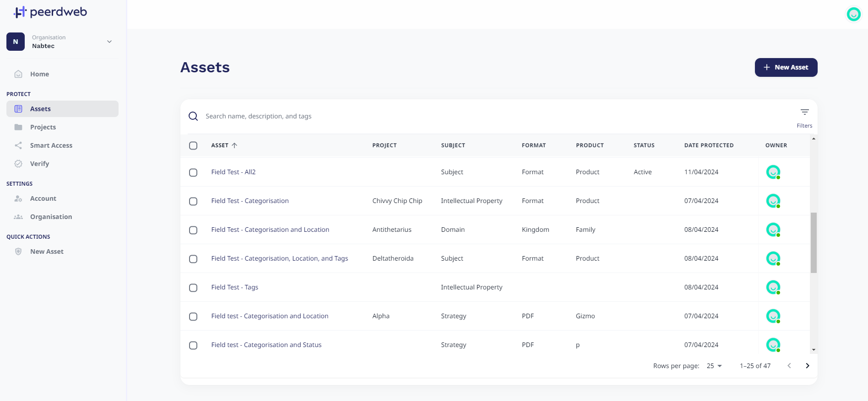Open asset Field Test - Tags

click(235, 287)
